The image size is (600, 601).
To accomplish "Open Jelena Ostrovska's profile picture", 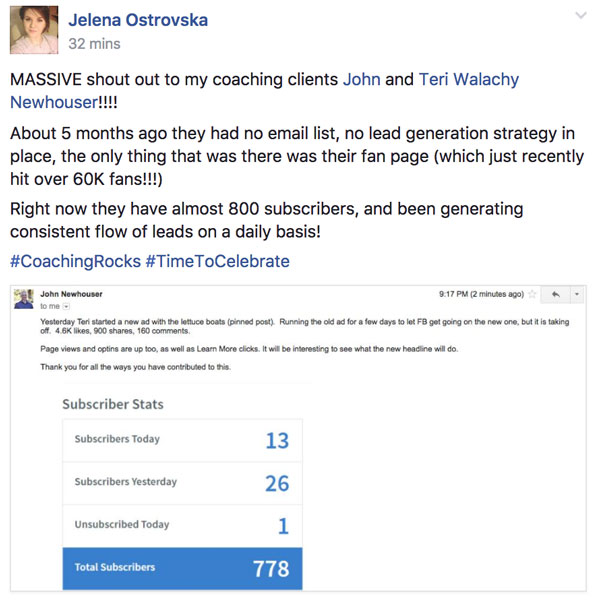I will pyautogui.click(x=34, y=30).
